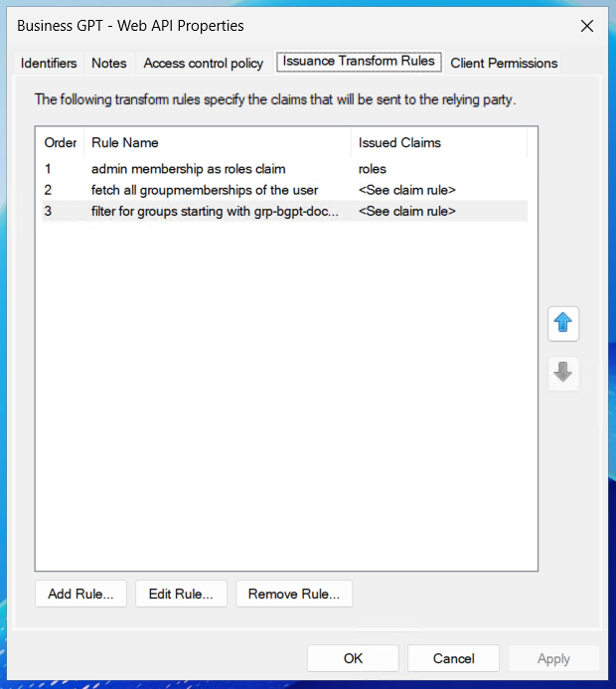Sort by the Order column header
Image resolution: width=616 pixels, height=689 pixels.
pyautogui.click(x=61, y=143)
